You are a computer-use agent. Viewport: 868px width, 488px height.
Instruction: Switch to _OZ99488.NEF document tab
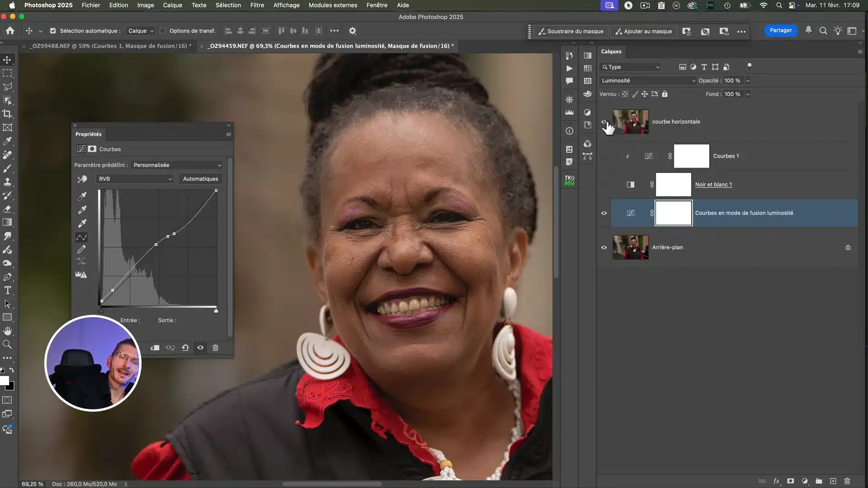tap(110, 46)
